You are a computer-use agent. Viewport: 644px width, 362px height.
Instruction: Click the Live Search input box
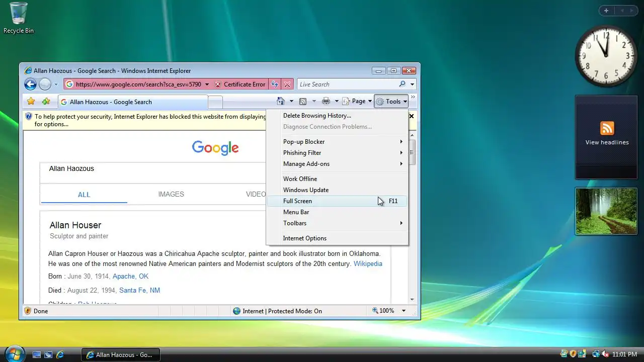click(347, 84)
